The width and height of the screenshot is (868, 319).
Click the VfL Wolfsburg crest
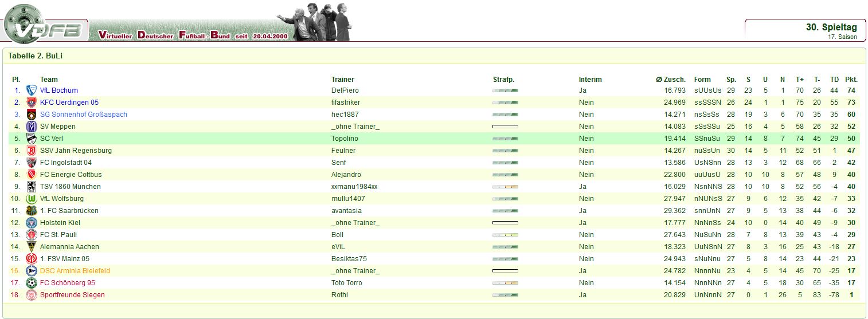32,199
